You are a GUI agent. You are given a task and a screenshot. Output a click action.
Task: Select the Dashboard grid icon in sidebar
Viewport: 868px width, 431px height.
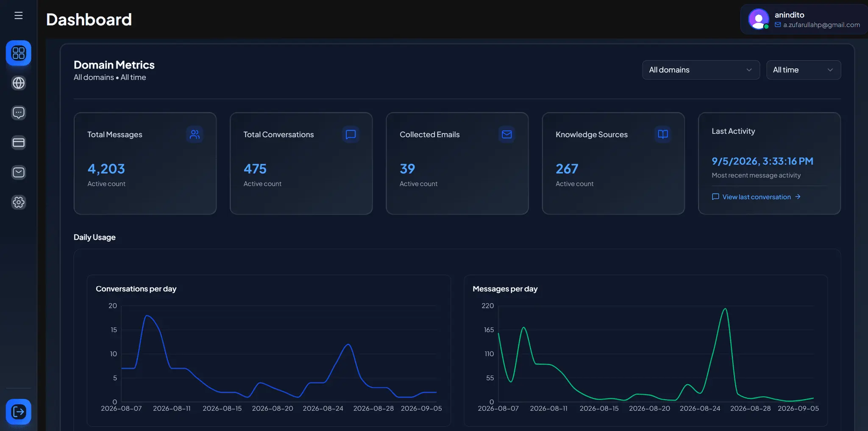point(18,53)
